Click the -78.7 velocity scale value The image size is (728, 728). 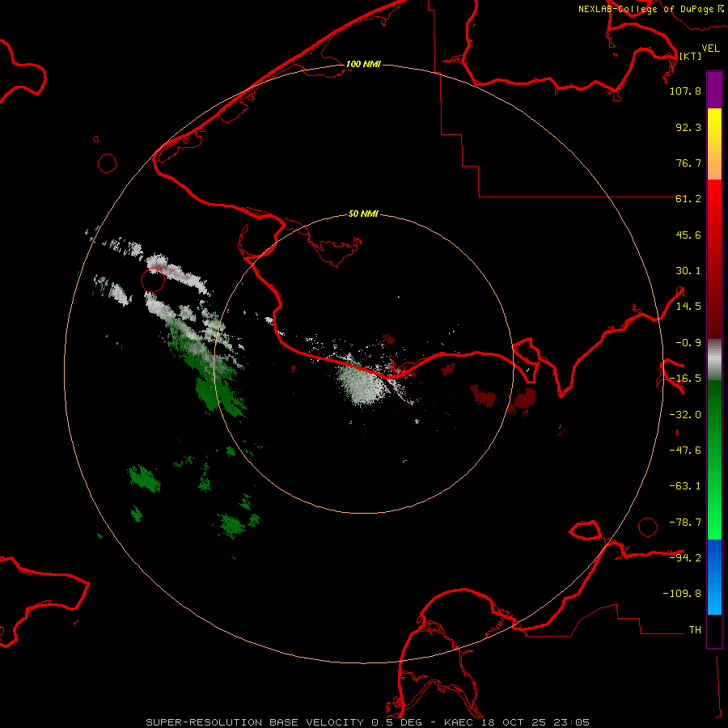point(685,523)
